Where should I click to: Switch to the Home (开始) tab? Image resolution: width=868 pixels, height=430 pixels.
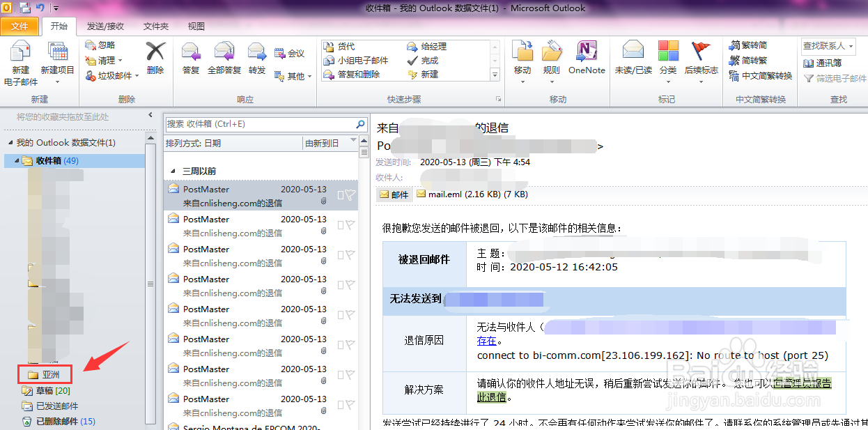point(59,26)
